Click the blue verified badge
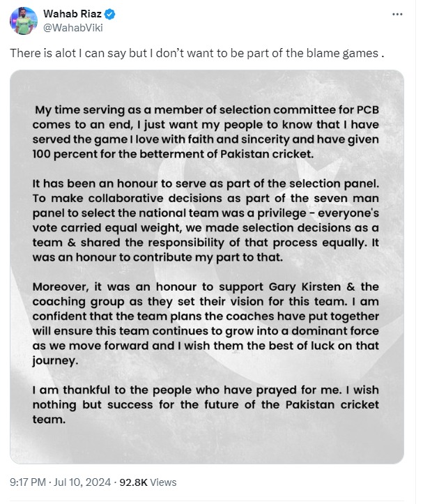This screenshot has width=423, height=504. click(110, 14)
